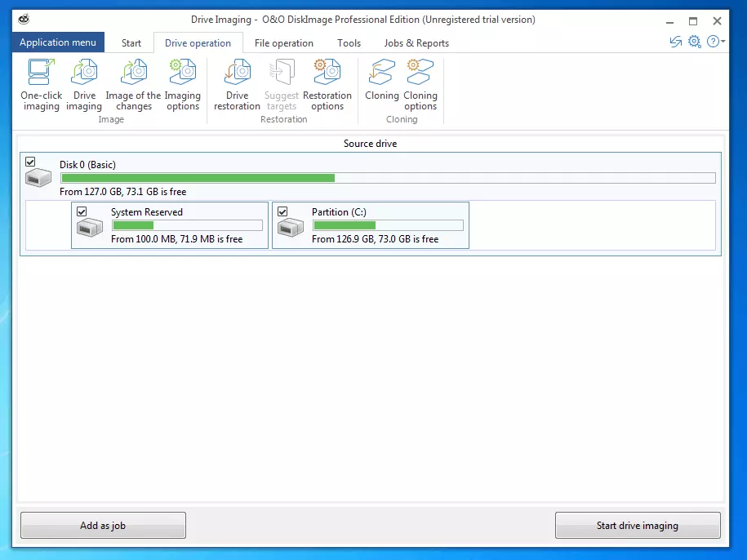Viewport: 747px width, 560px height.
Task: Launch One-click imaging
Action: (x=41, y=85)
